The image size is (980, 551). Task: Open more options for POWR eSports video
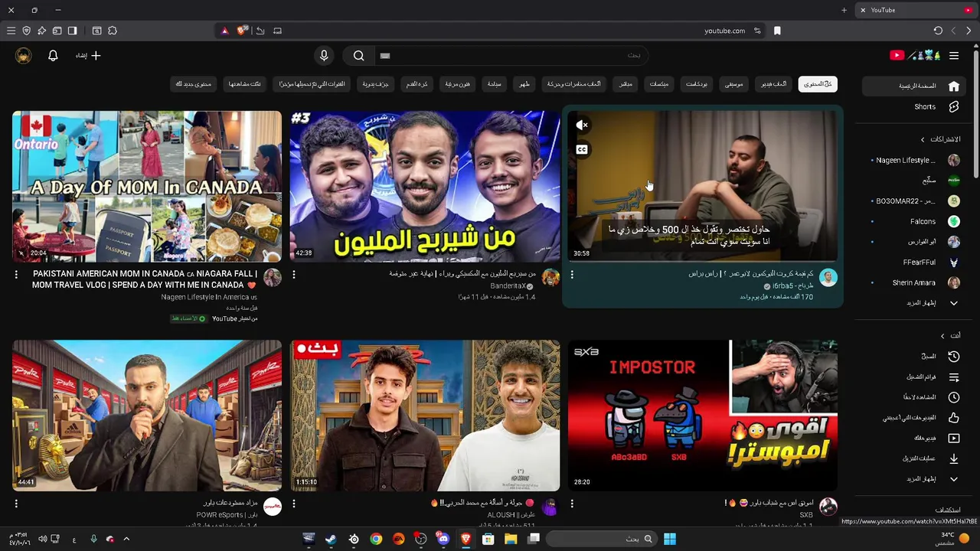pos(16,504)
